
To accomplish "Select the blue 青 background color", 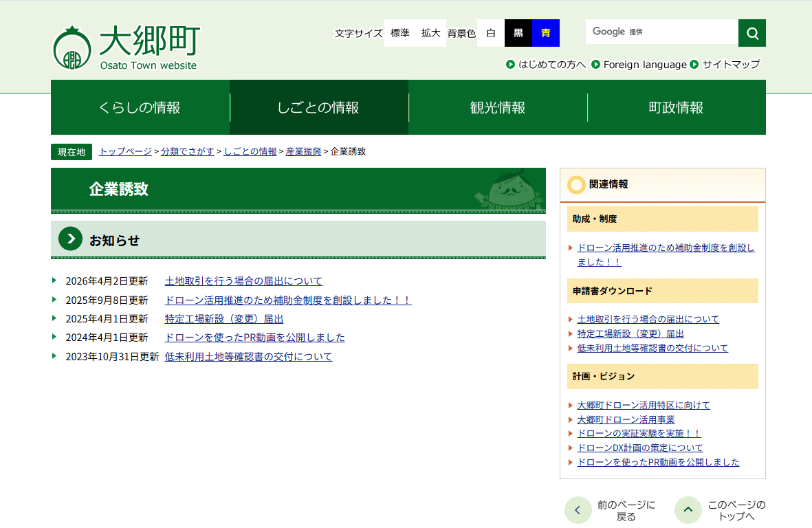I will 546,33.
